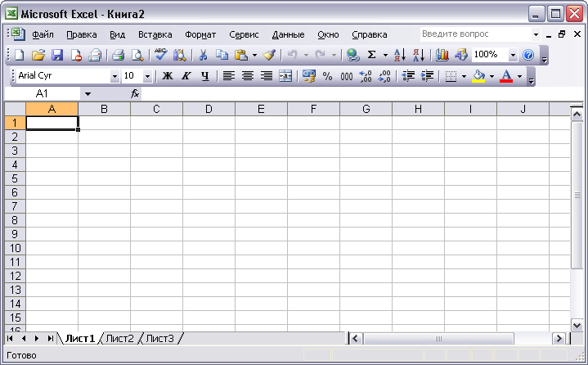Open the font size 10 dropdown
The height and width of the screenshot is (365, 588).
147,77
